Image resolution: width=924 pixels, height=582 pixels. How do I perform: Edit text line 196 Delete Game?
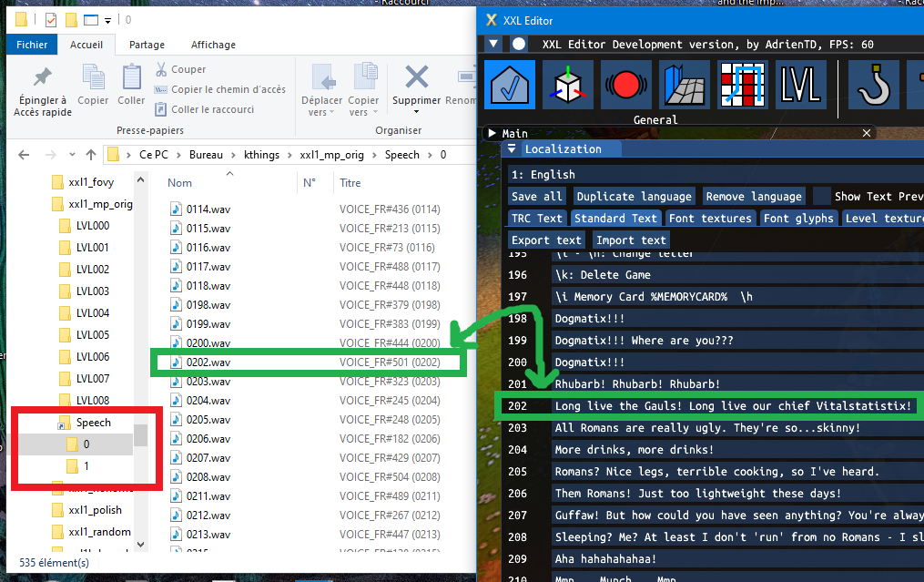pos(737,275)
